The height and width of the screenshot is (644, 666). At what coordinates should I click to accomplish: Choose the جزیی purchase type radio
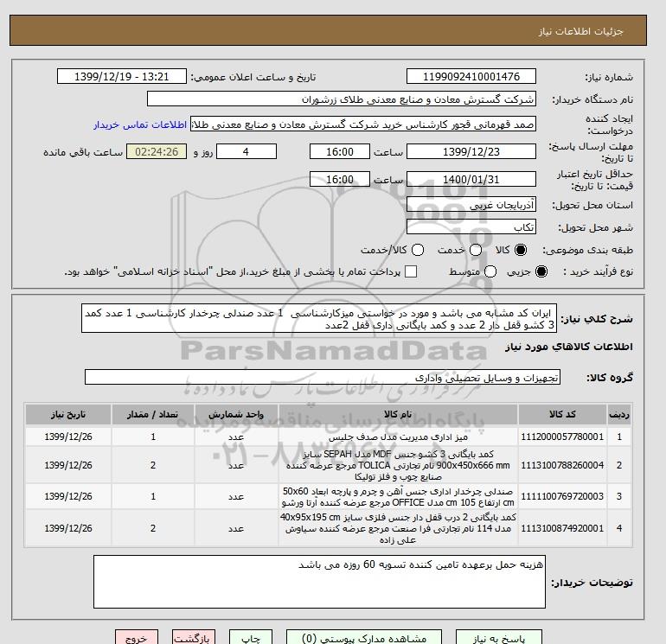coord(541,271)
